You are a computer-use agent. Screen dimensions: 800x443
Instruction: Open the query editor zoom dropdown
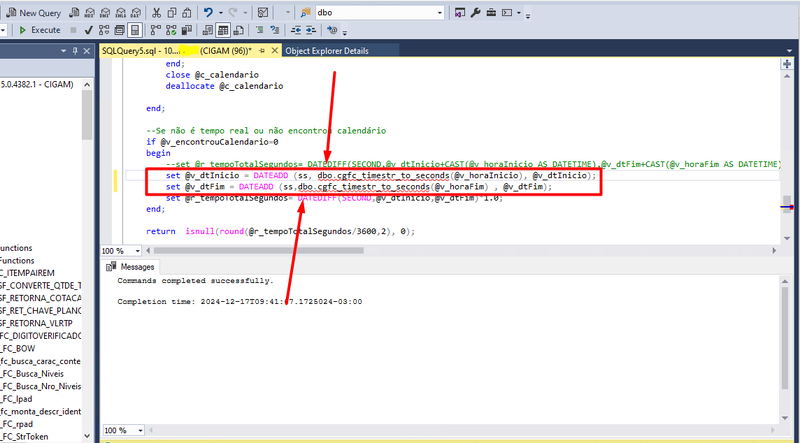(x=137, y=251)
